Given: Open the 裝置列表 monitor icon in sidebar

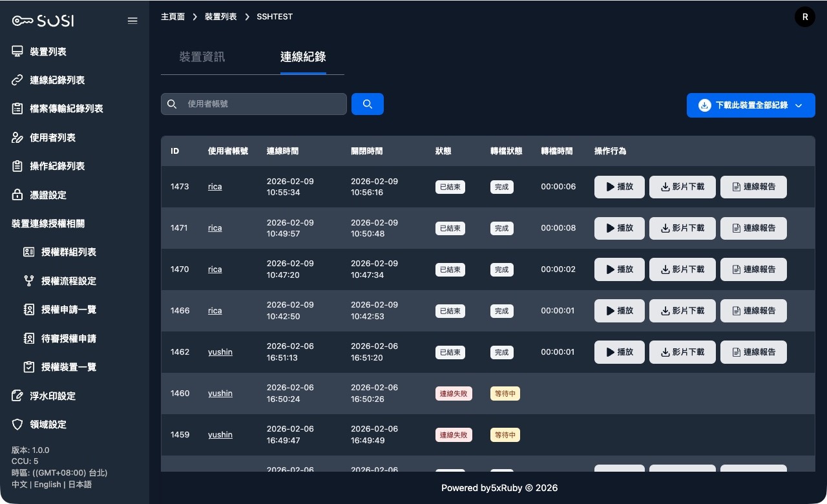Looking at the screenshot, I should point(17,52).
